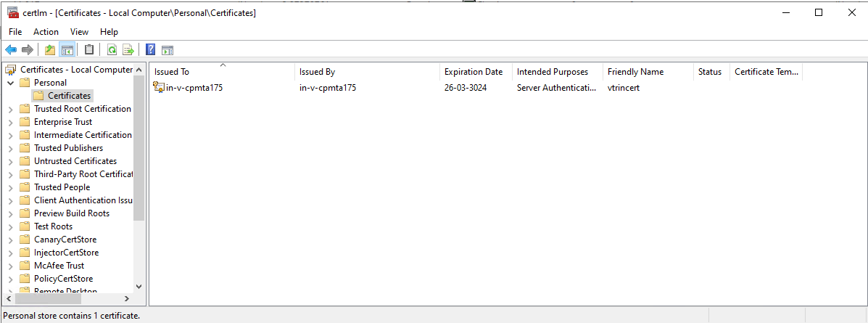
Task: Open the View menu
Action: pyautogui.click(x=80, y=32)
